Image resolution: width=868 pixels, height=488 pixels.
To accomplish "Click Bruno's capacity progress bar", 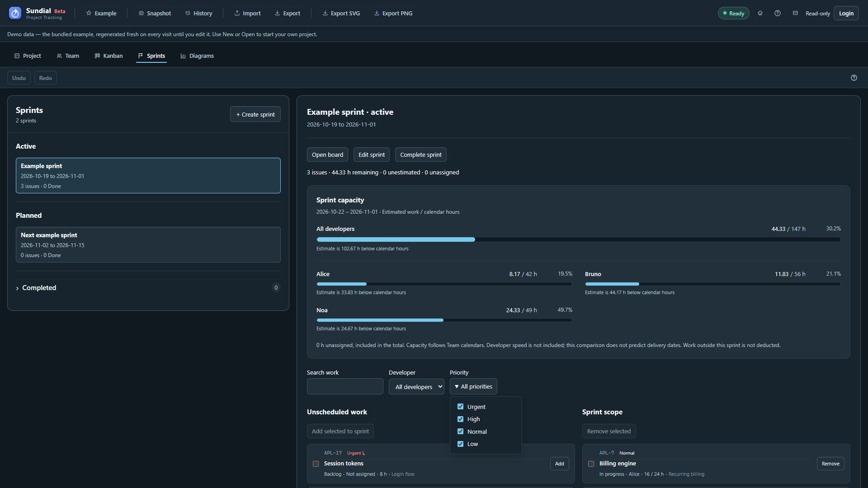I will point(713,284).
